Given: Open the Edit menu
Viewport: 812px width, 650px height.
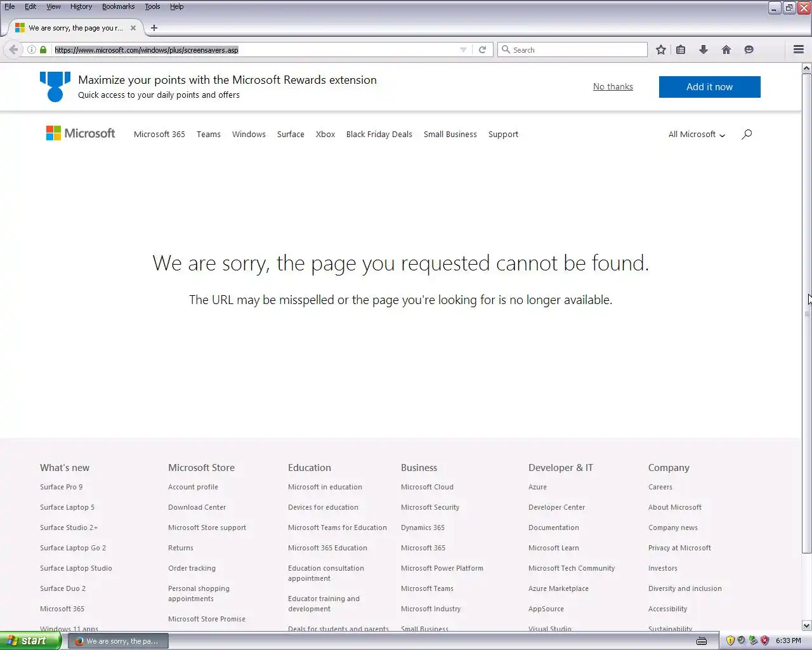Looking at the screenshot, I should (30, 6).
